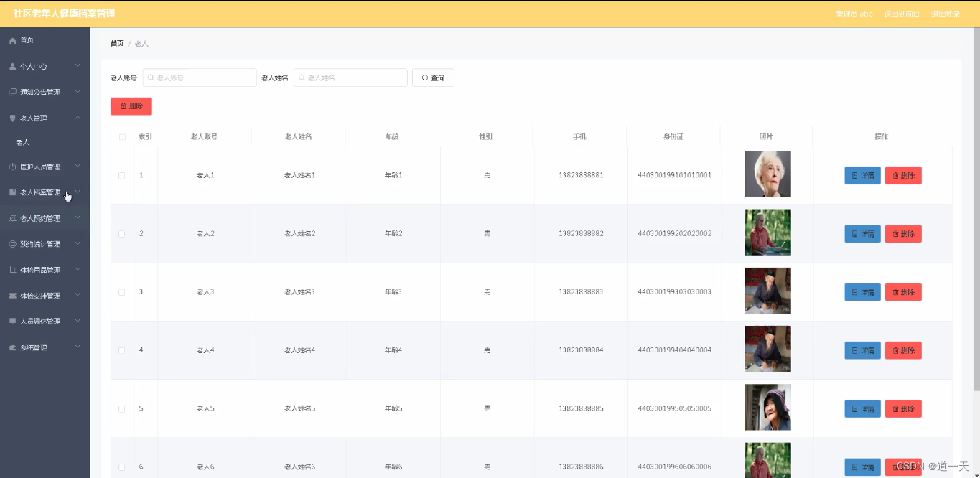Click the 性别 column header
The width and height of the screenshot is (980, 478).
click(x=486, y=137)
